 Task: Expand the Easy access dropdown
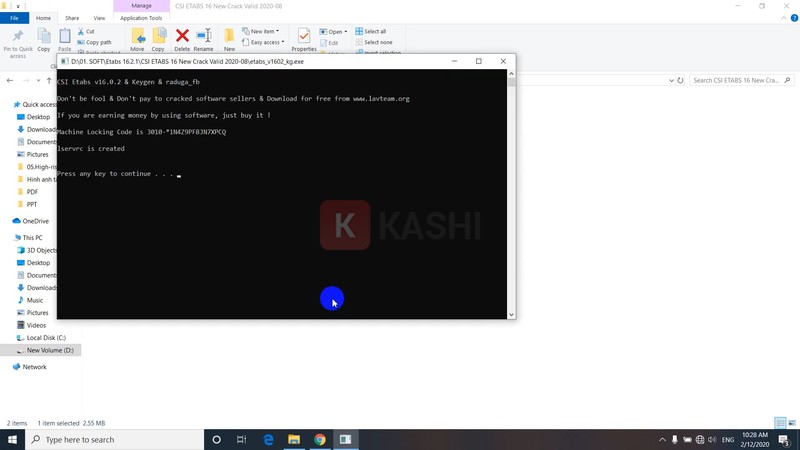click(x=265, y=42)
